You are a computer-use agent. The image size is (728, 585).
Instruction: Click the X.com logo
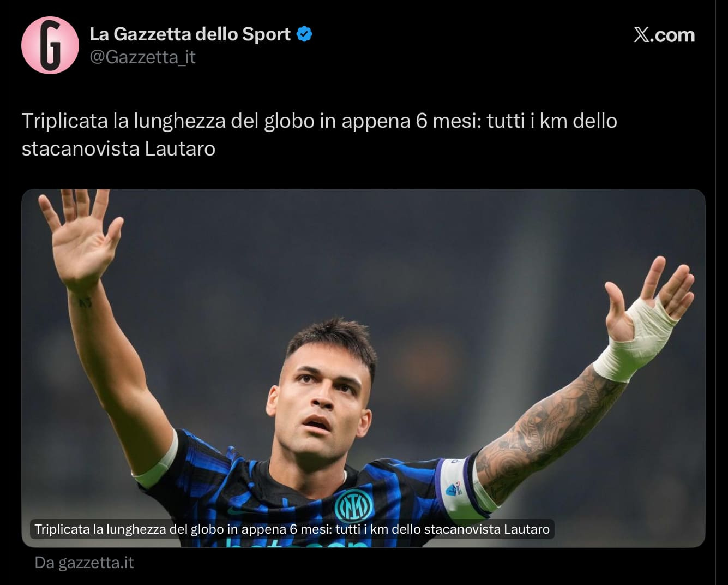pos(664,35)
